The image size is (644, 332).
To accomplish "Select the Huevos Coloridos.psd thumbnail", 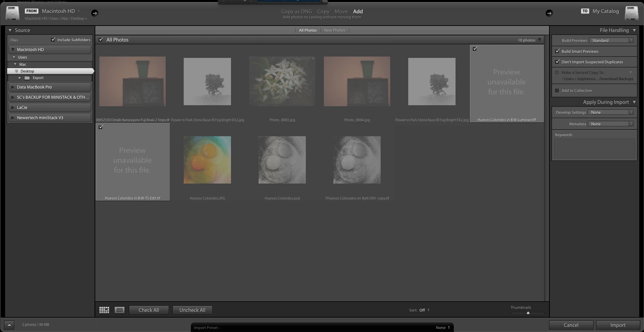I will [x=282, y=160].
